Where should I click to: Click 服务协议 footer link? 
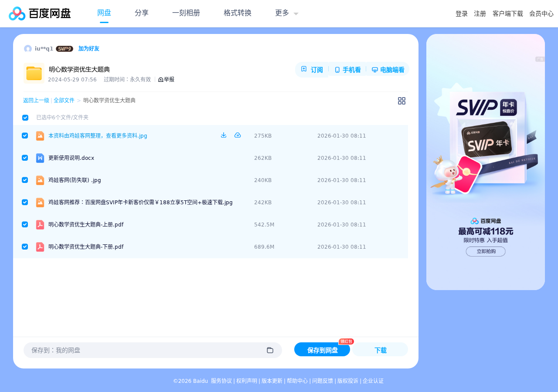click(x=221, y=381)
